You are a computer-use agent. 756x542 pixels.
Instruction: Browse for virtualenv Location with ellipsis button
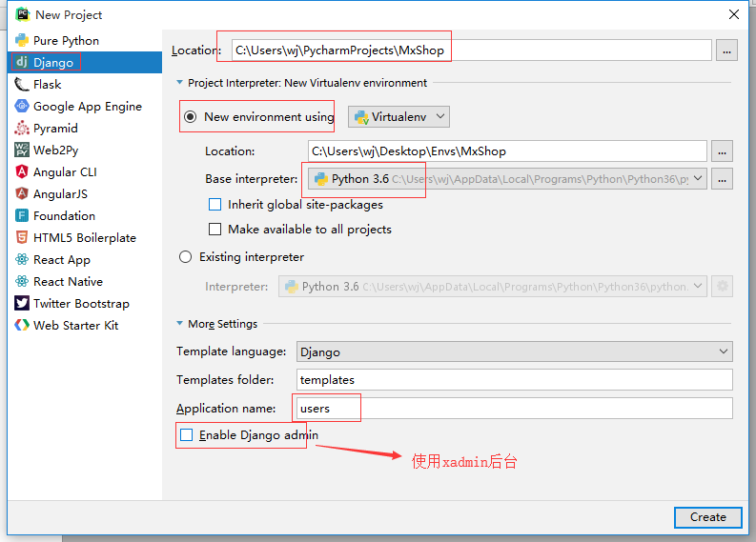pos(722,151)
